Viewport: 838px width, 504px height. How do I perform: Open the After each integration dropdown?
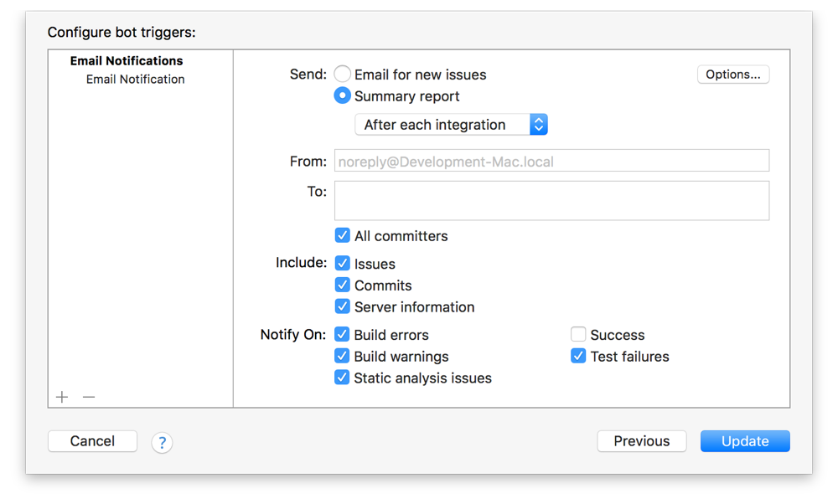click(451, 125)
